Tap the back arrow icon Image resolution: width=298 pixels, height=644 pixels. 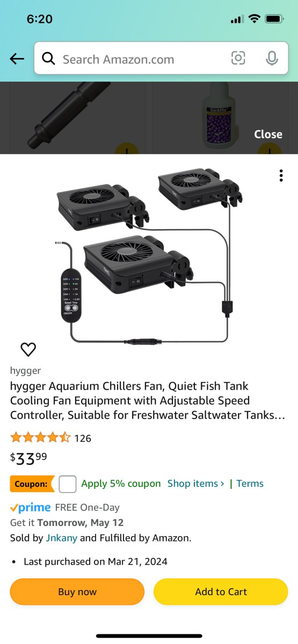click(x=17, y=59)
